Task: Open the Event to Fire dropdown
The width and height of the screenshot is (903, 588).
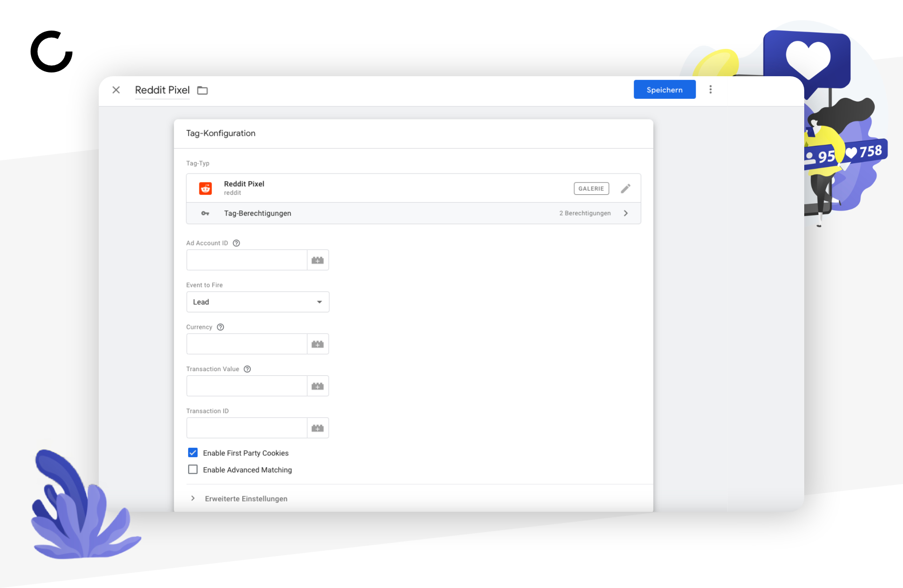Action: [x=258, y=302]
